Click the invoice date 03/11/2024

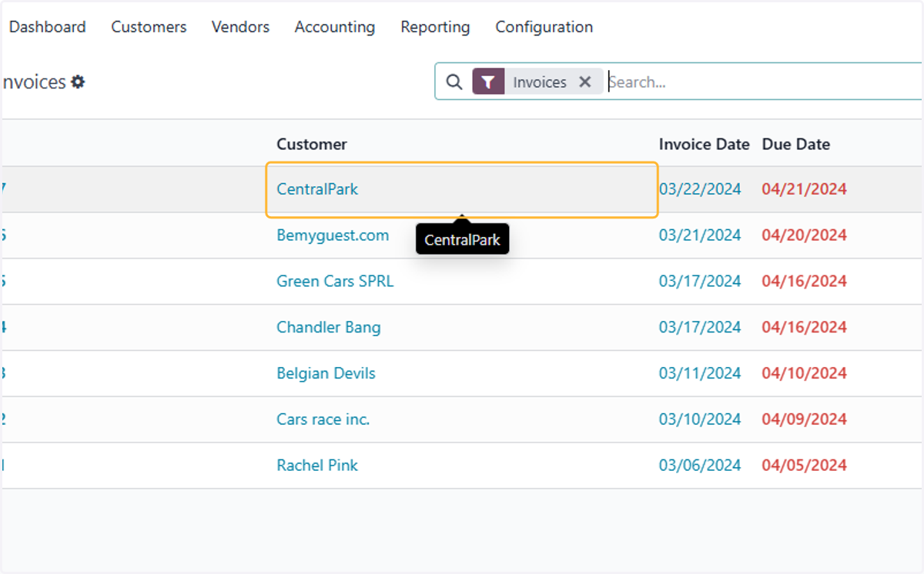[x=700, y=373]
